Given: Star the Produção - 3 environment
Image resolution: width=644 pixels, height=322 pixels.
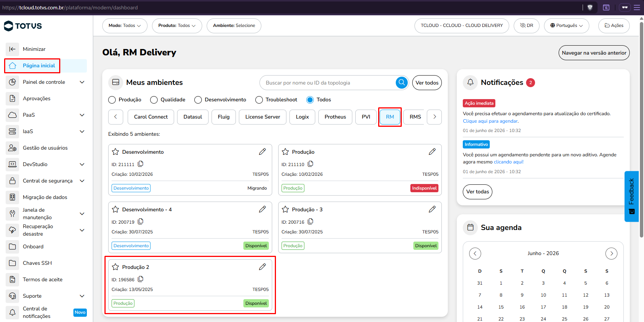Looking at the screenshot, I should tap(285, 209).
